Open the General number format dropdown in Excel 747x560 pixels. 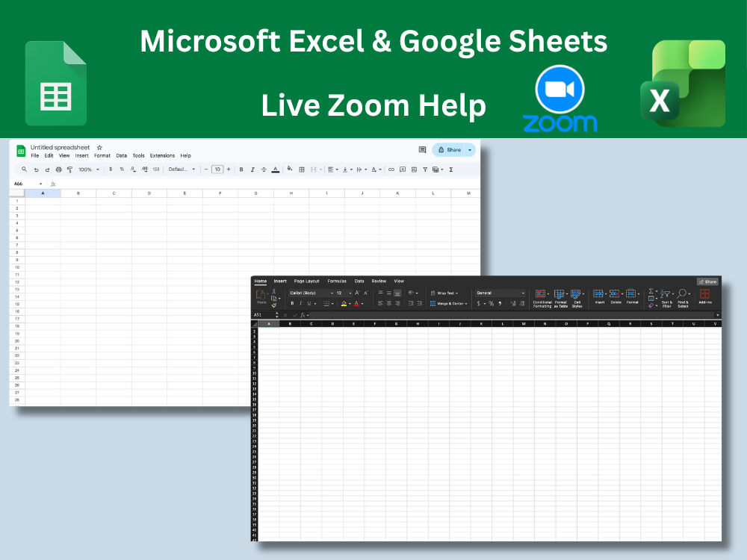[x=500, y=293]
